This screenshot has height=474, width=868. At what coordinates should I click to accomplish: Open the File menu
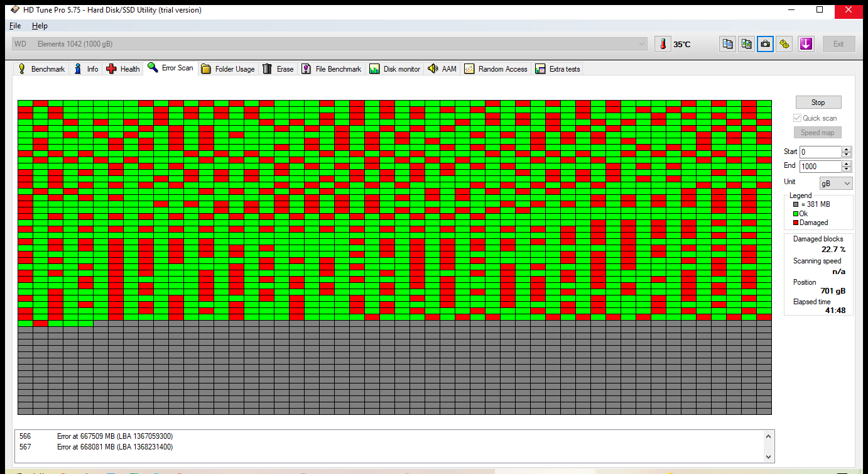pyautogui.click(x=15, y=26)
